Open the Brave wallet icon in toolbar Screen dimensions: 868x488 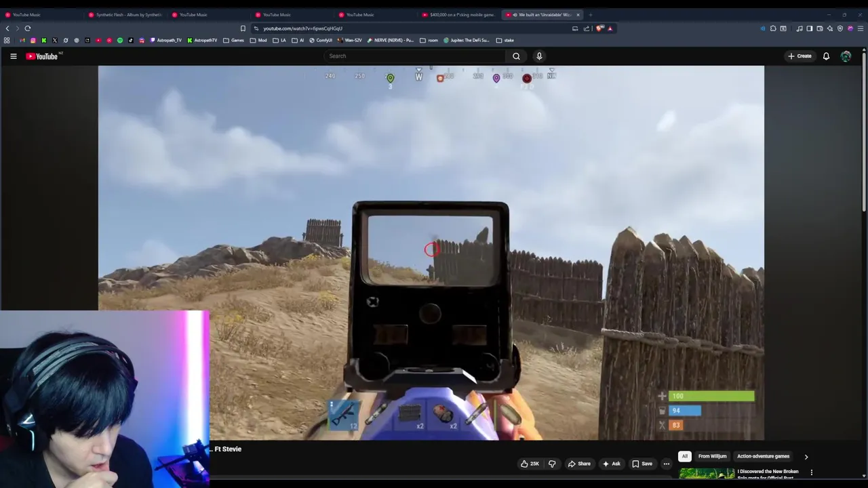(820, 28)
